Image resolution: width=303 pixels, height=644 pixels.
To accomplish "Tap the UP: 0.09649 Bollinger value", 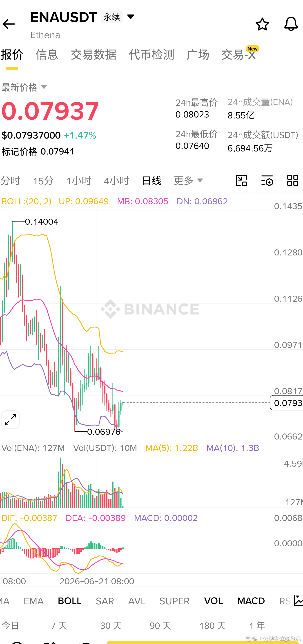I will [x=84, y=201].
